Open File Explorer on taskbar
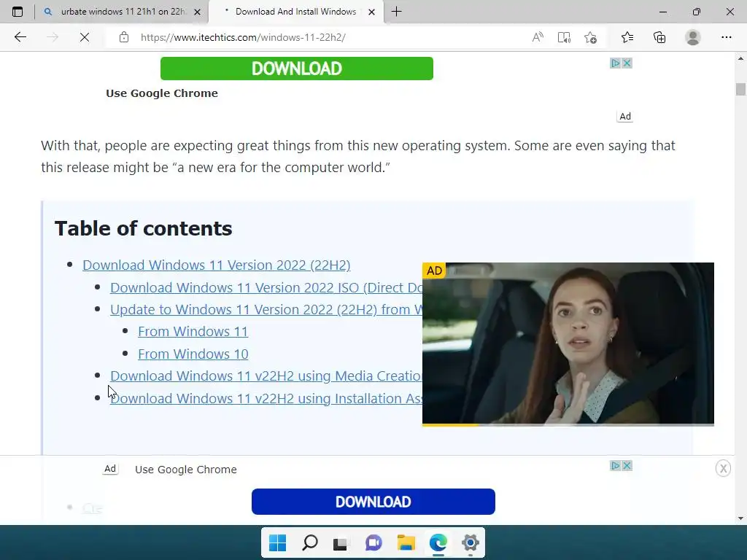Viewport: 747px width, 560px height. pos(406,542)
